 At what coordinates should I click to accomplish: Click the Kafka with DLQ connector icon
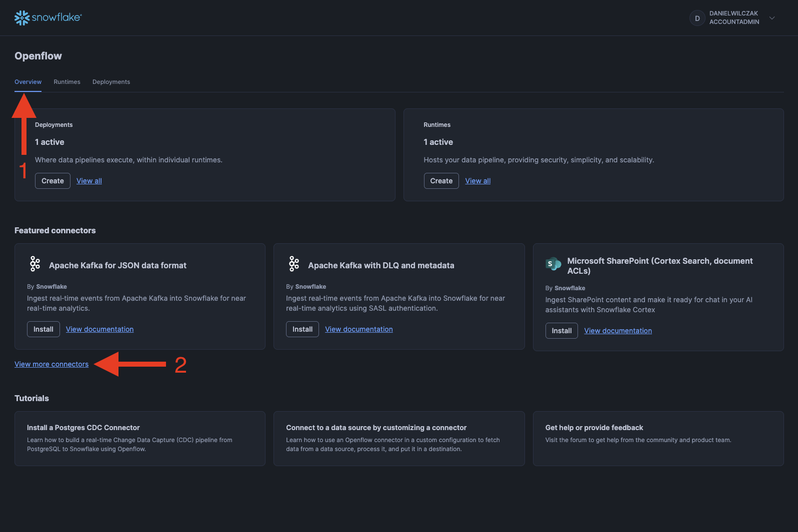(294, 264)
